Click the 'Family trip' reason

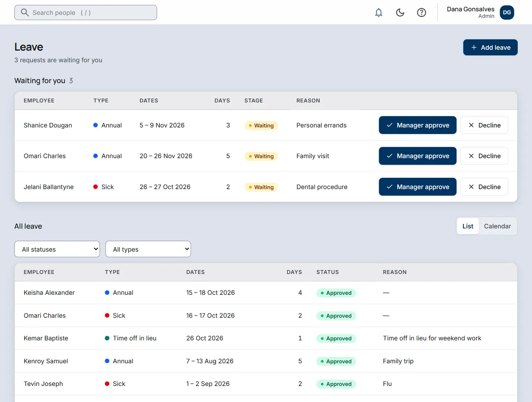[398, 361]
